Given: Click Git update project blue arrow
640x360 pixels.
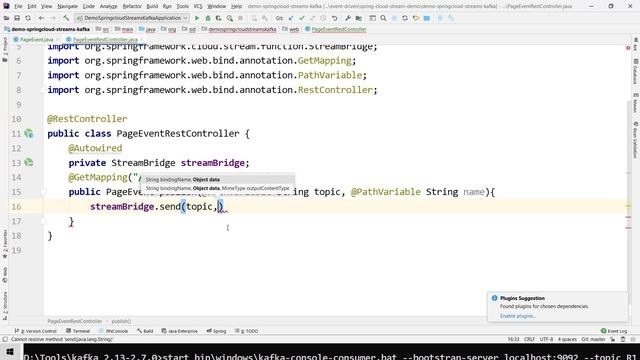Looking at the screenshot, I should [291, 18].
